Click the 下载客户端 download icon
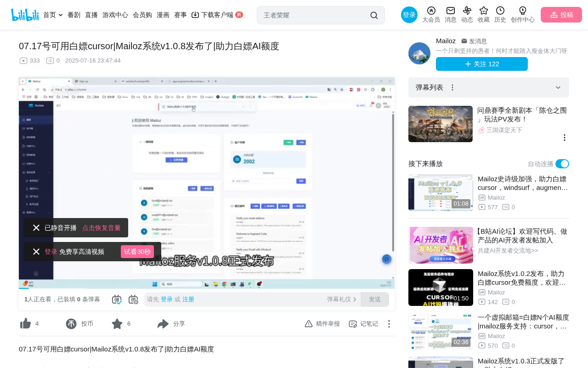Image resolution: width=588 pixels, height=368 pixels. point(195,15)
